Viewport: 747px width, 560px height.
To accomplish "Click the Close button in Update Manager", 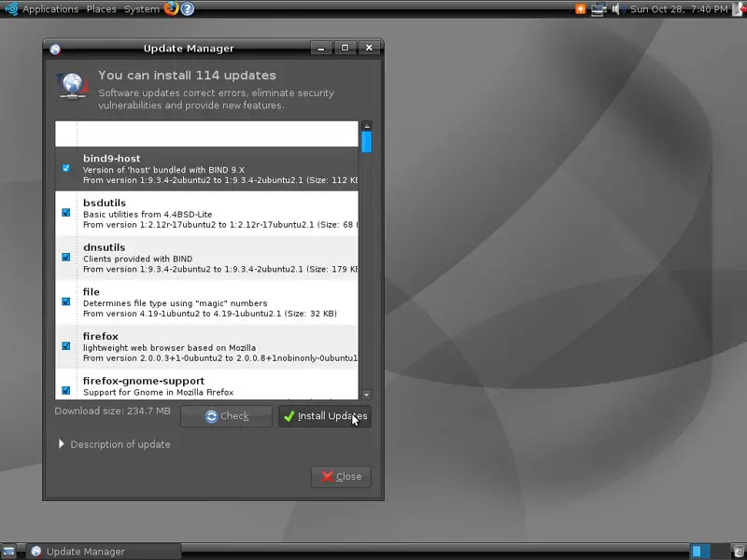I will coord(341,477).
